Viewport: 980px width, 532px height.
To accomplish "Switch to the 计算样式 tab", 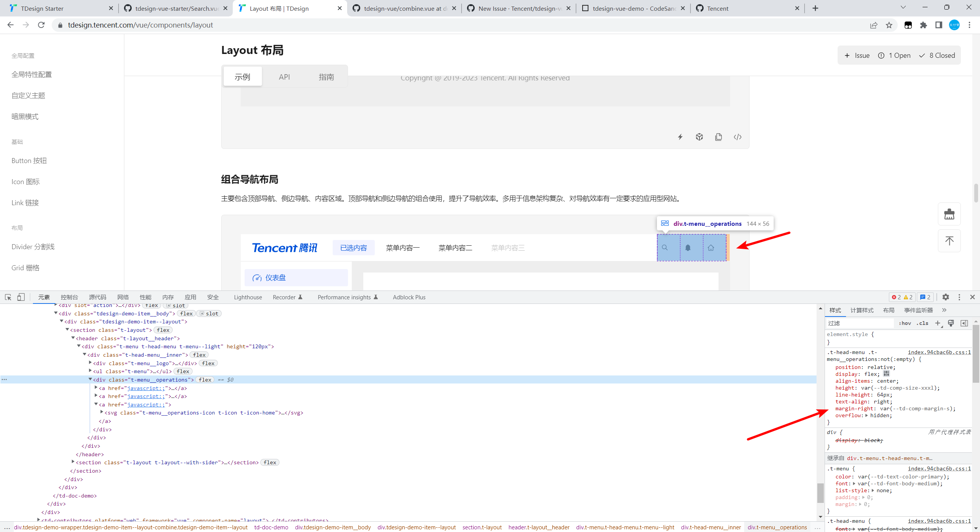I will (x=862, y=310).
